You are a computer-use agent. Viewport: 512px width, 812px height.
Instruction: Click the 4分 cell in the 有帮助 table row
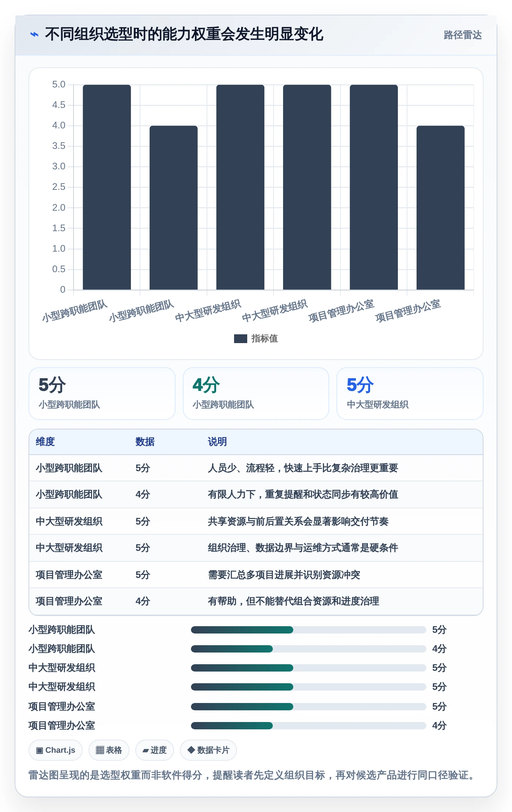tap(143, 601)
